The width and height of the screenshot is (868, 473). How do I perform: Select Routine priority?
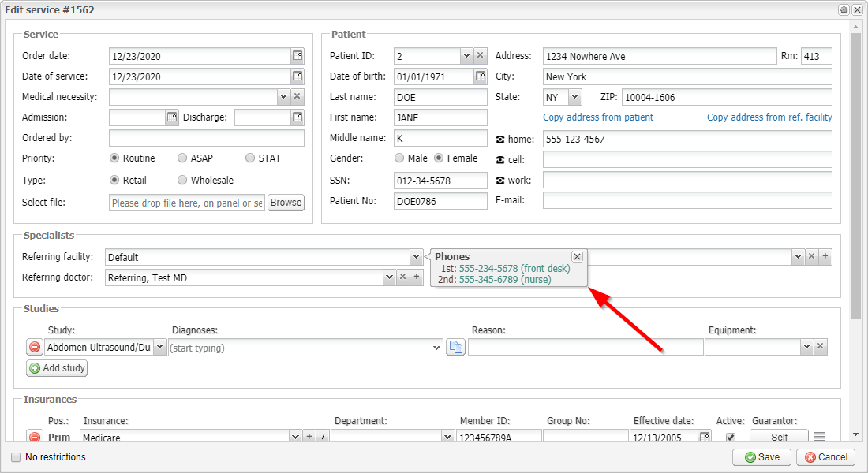coord(114,158)
